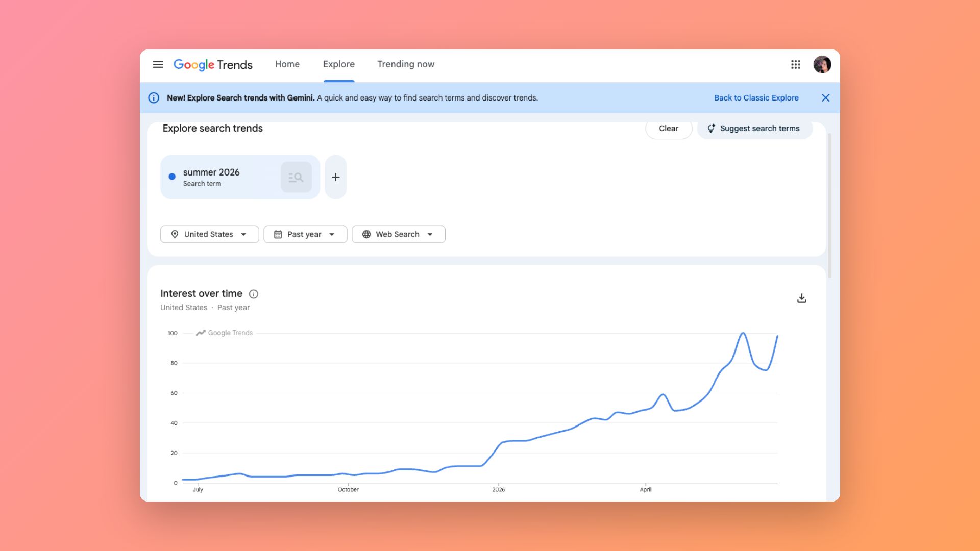The image size is (980, 551).
Task: Go to the Home tab
Action: pos(287,64)
